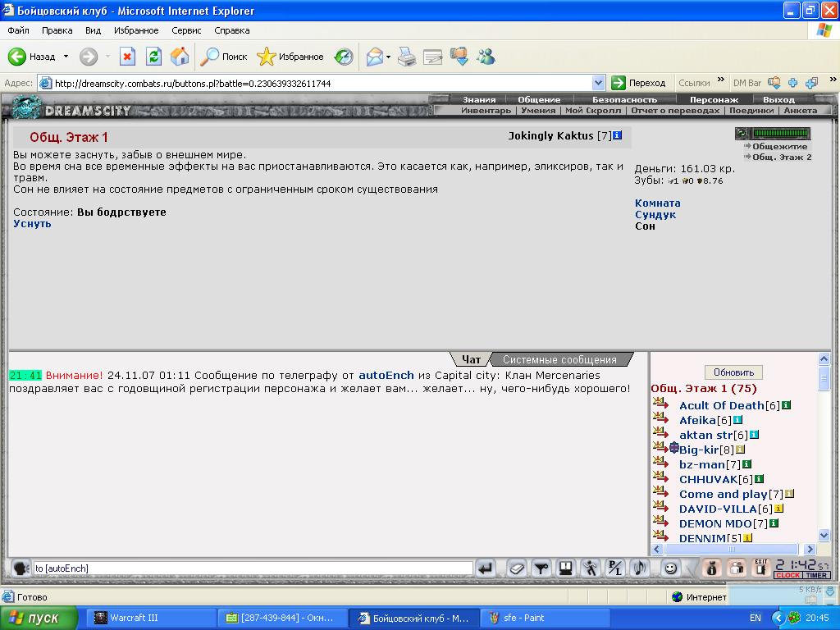Click the eraser icon to clear chat

point(516,568)
